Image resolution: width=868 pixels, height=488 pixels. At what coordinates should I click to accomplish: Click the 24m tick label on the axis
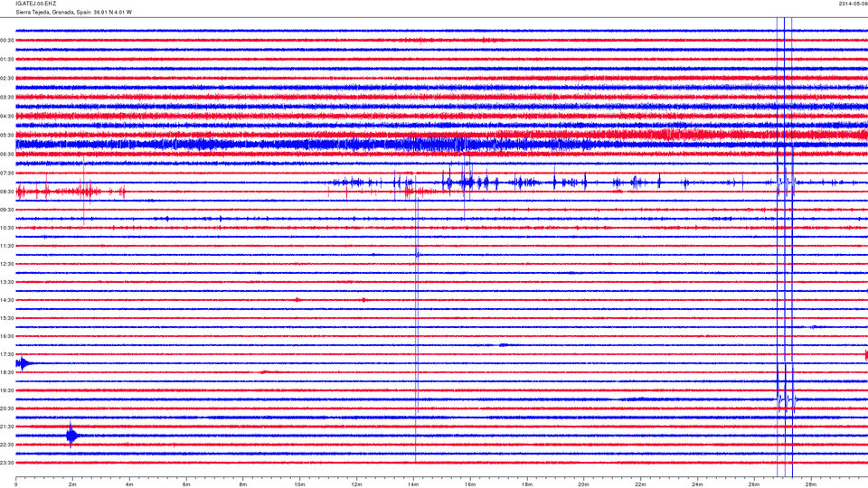click(697, 484)
